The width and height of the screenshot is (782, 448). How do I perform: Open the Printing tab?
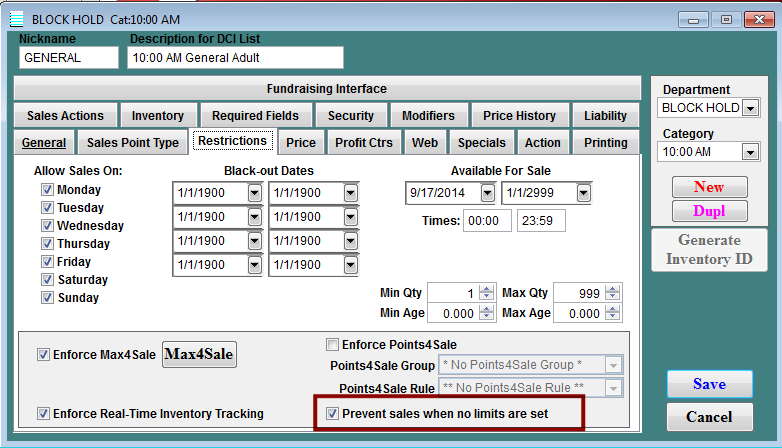(606, 143)
